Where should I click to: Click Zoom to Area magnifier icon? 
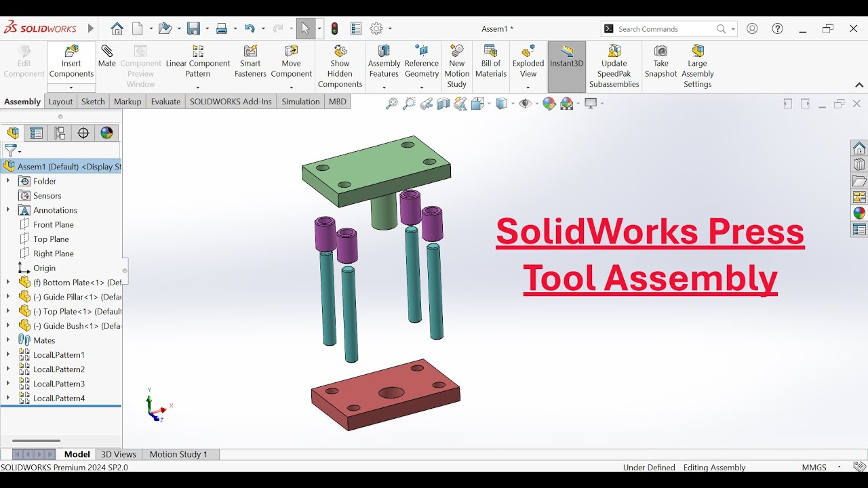(x=409, y=104)
